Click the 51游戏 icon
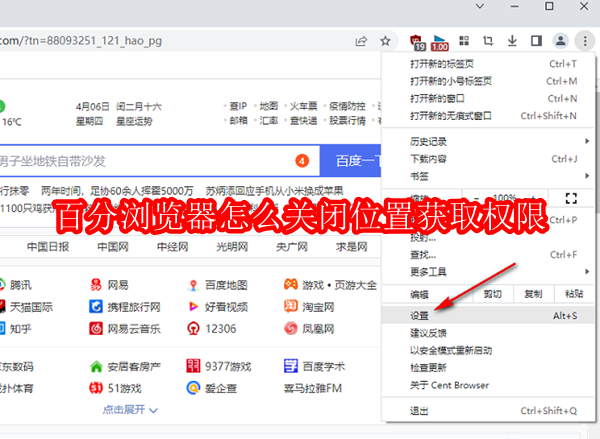This screenshot has height=439, width=600. coord(96,388)
